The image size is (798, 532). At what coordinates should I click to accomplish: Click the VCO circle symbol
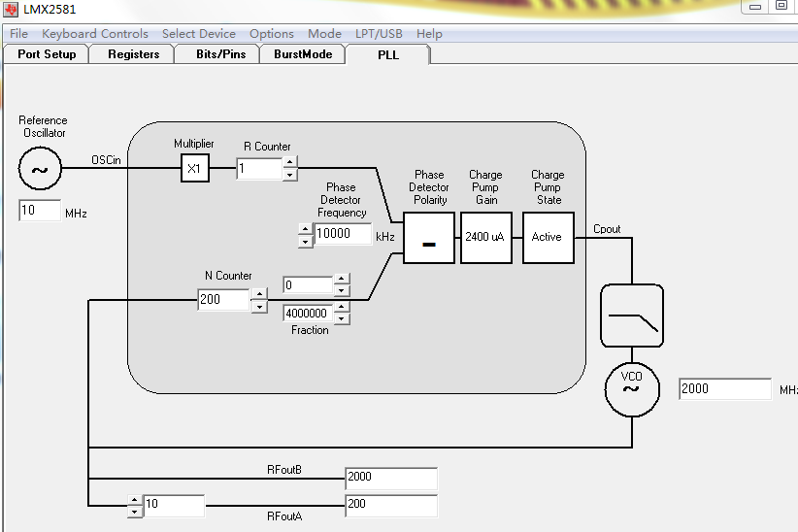click(632, 389)
